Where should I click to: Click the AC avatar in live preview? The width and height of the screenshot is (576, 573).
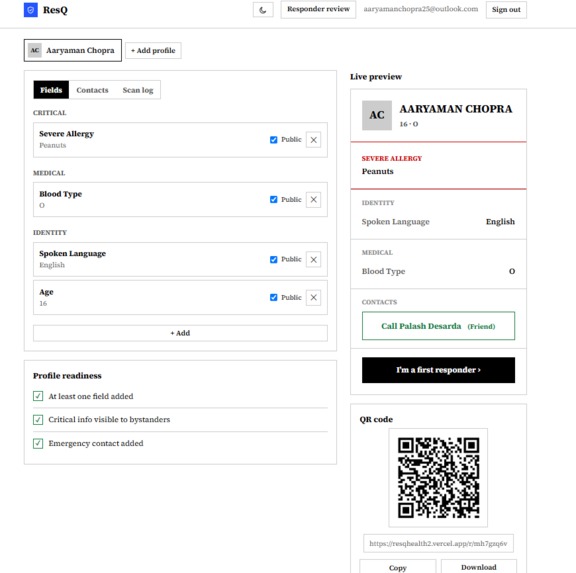377,115
